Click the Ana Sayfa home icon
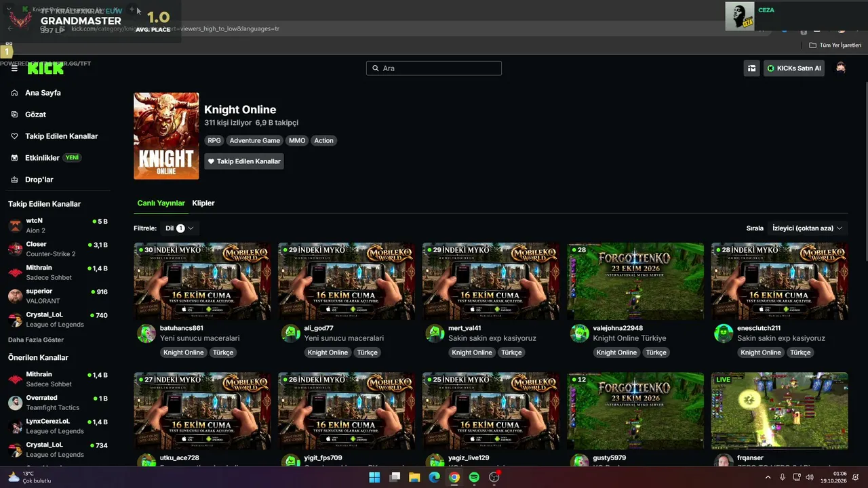The image size is (868, 488). click(14, 93)
